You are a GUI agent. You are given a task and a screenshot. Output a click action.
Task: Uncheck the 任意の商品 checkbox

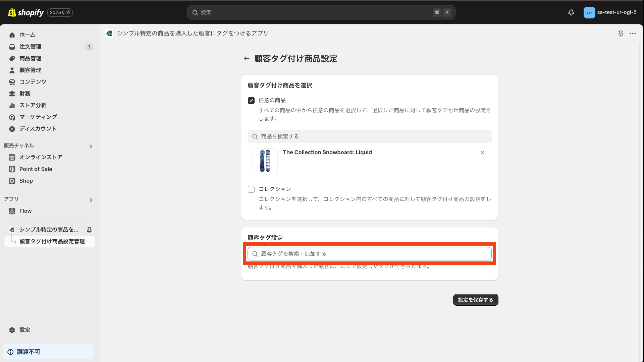[x=251, y=100]
